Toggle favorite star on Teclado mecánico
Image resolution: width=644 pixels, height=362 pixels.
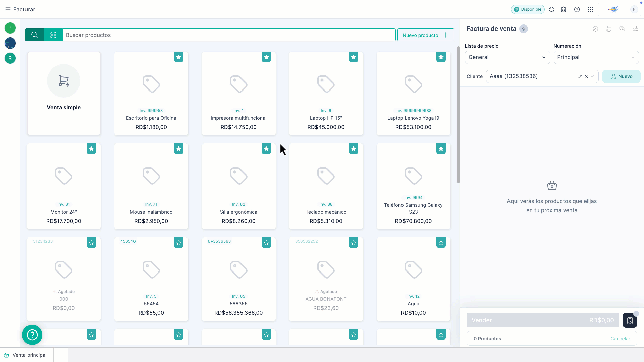(354, 149)
